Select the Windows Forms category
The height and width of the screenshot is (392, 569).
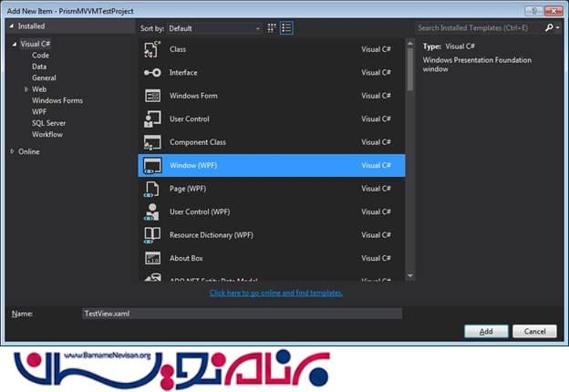tap(57, 100)
